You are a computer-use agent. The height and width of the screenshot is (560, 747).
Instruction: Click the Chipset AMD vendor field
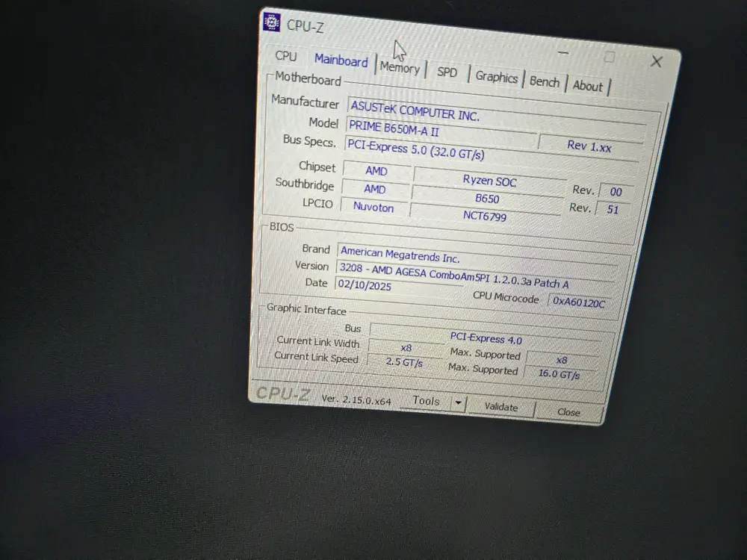click(x=376, y=171)
